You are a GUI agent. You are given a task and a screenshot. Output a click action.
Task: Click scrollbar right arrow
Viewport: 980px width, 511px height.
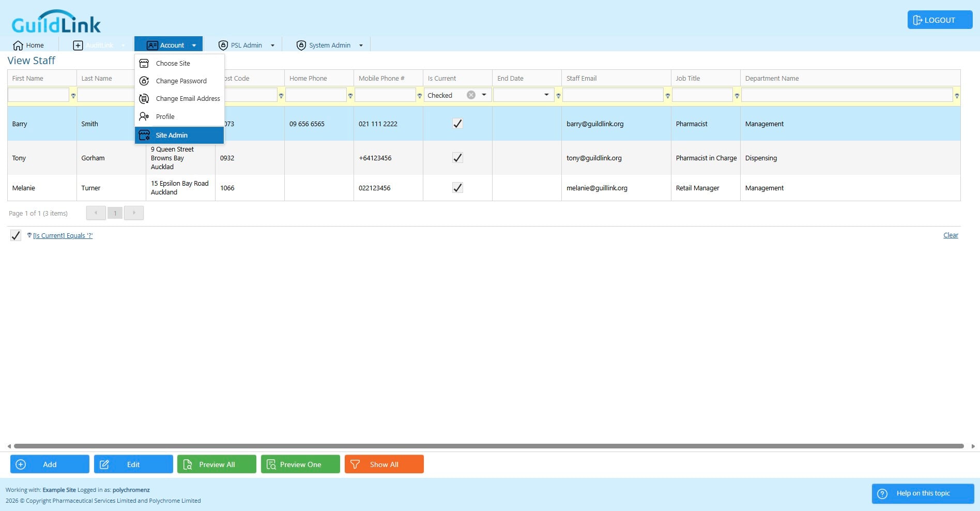973,446
